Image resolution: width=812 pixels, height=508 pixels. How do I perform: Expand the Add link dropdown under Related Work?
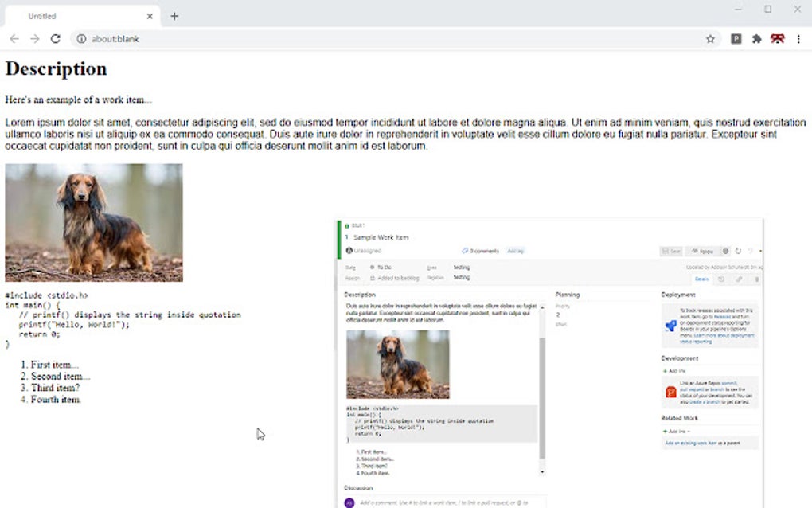click(x=674, y=428)
